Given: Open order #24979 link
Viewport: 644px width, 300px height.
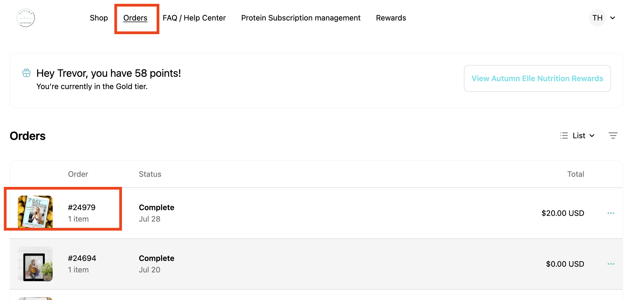Looking at the screenshot, I should [82, 207].
